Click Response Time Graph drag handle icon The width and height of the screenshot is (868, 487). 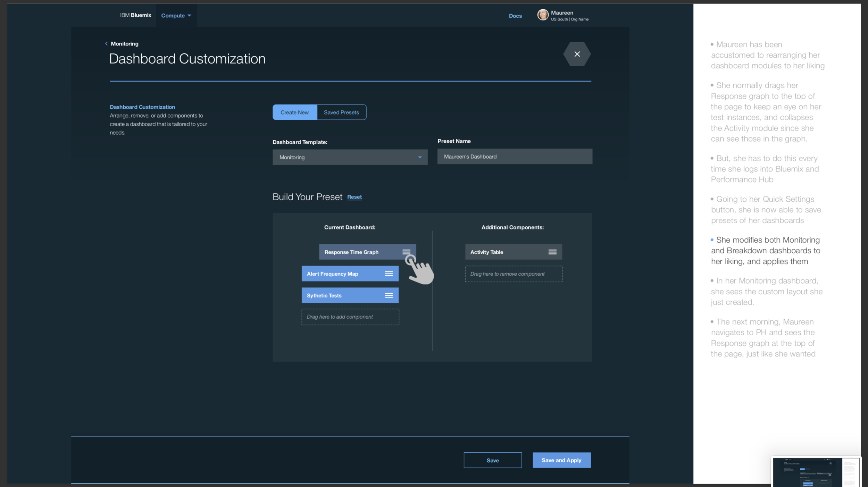406,252
